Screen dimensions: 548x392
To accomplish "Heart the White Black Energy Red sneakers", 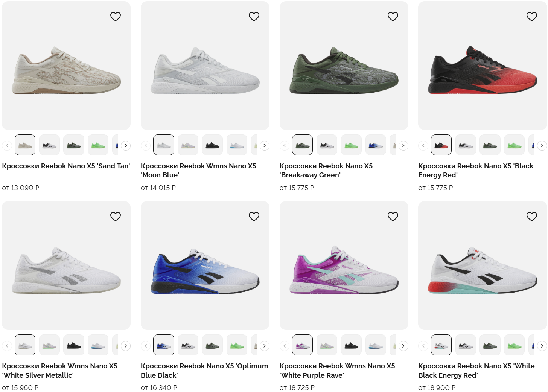I will click(532, 216).
